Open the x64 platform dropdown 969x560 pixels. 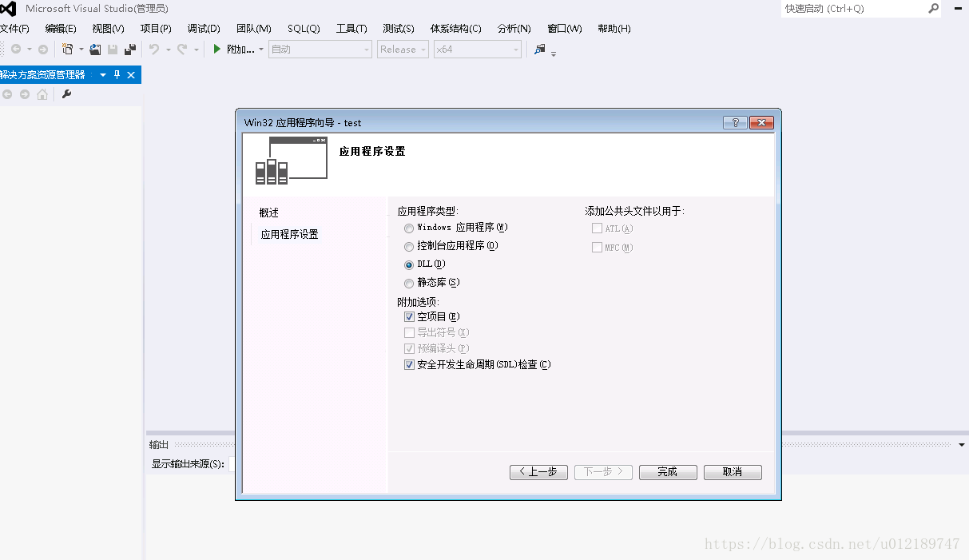click(478, 50)
